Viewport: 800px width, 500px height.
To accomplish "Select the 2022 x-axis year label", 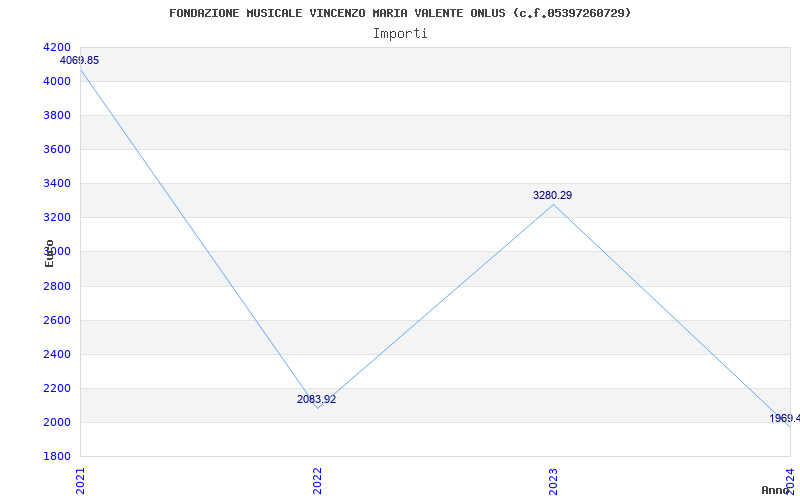I will (317, 481).
